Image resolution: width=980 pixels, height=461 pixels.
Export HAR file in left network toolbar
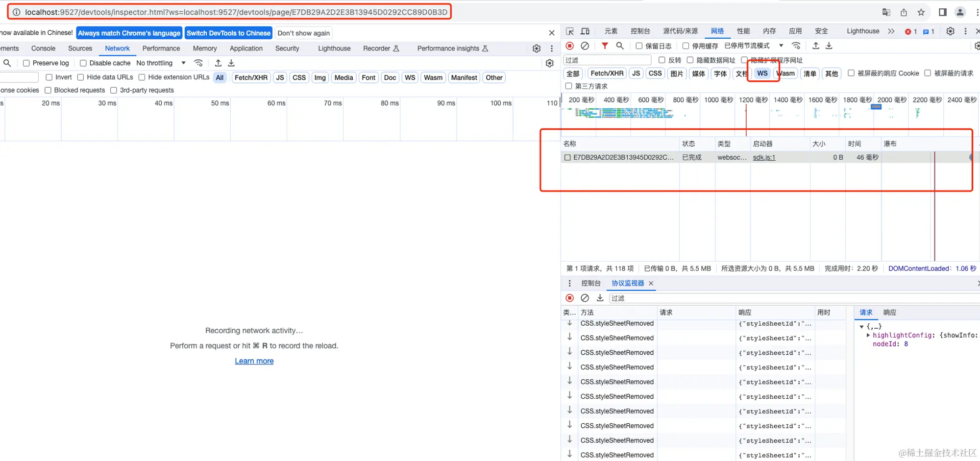231,63
